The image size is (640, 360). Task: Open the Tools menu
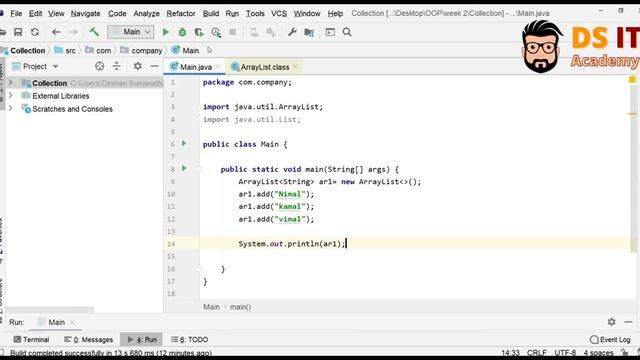point(255,13)
